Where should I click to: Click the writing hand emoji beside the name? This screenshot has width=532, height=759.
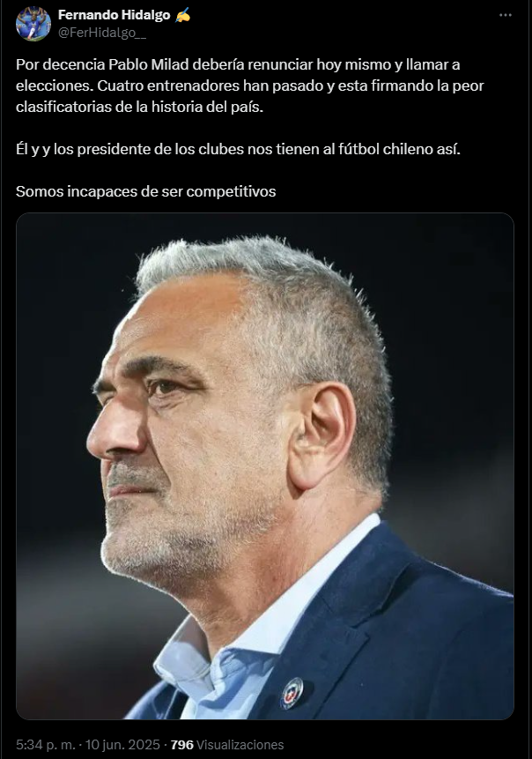[x=182, y=16]
